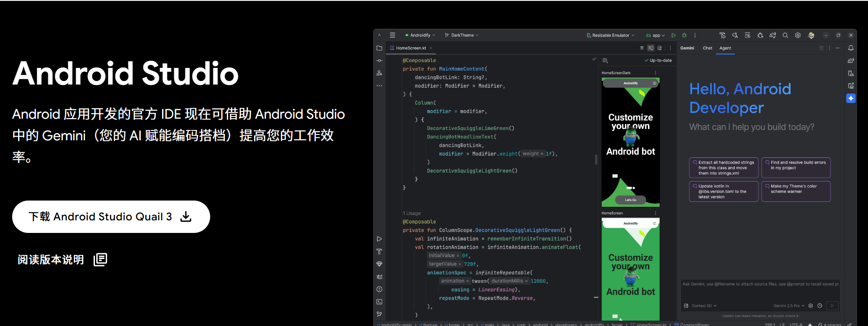Click the green Debug bug icon
This screenshot has width=868, height=326.
tap(684, 35)
